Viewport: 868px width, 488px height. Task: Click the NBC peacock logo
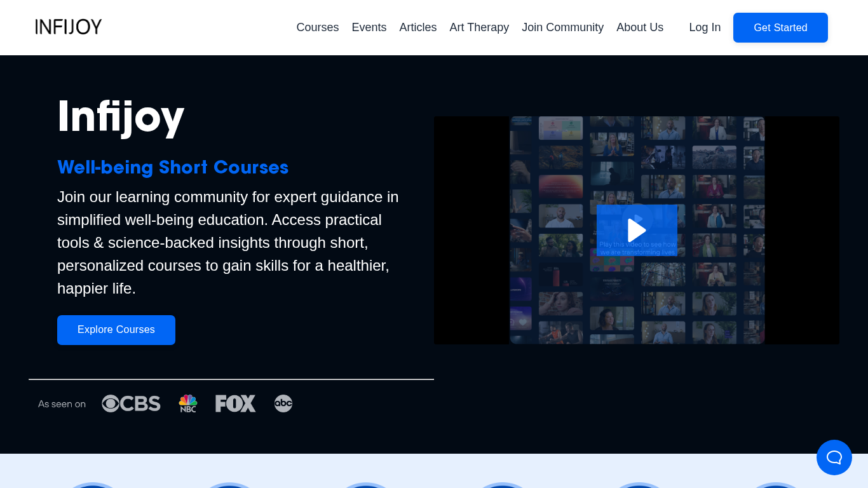pyautogui.click(x=188, y=403)
